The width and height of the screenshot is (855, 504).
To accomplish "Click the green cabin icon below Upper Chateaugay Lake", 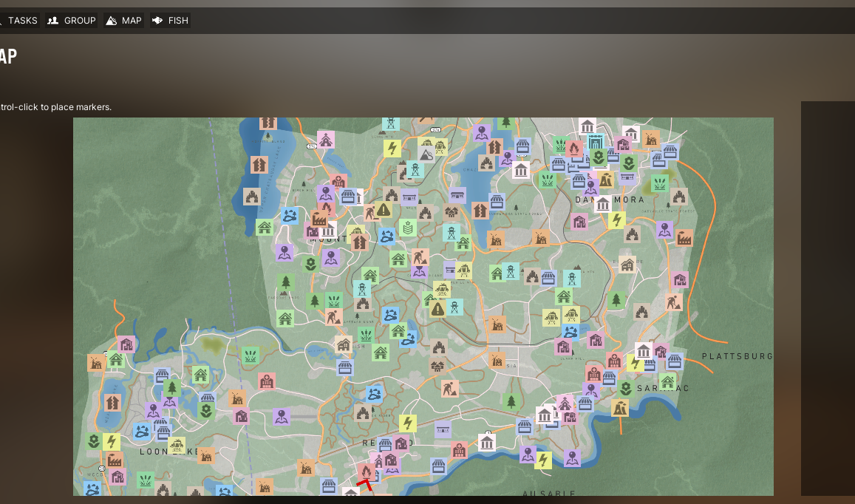I will (265, 226).
